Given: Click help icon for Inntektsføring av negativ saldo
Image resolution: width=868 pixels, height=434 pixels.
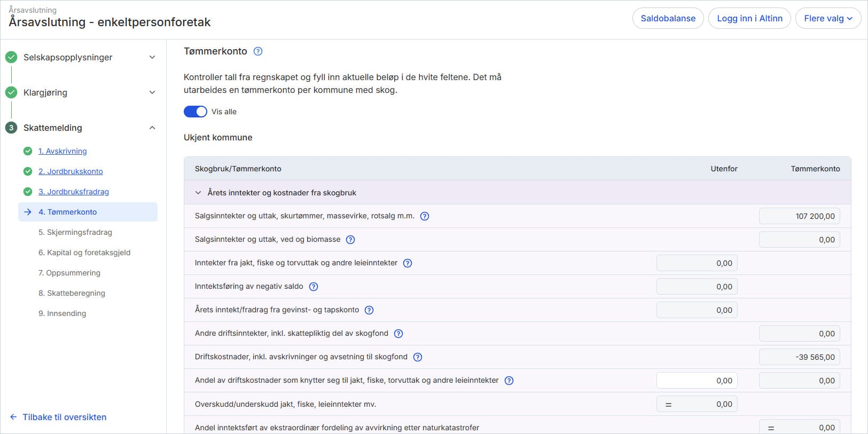Looking at the screenshot, I should (314, 287).
